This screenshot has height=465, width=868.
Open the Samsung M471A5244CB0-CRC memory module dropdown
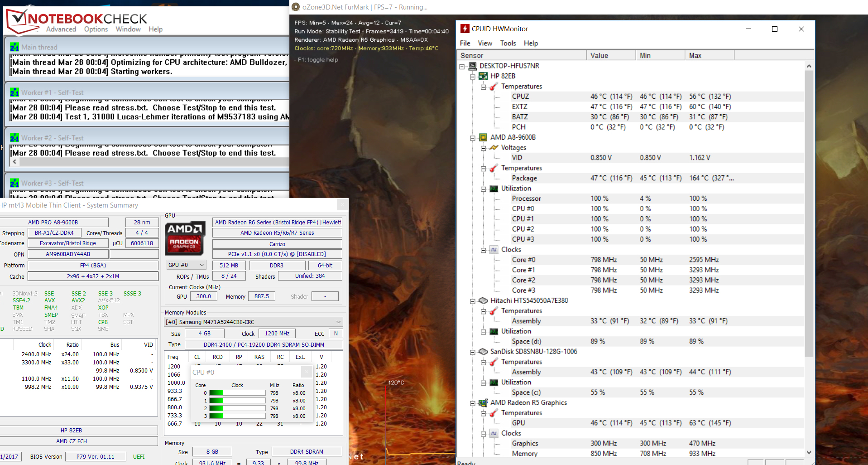pyautogui.click(x=254, y=322)
